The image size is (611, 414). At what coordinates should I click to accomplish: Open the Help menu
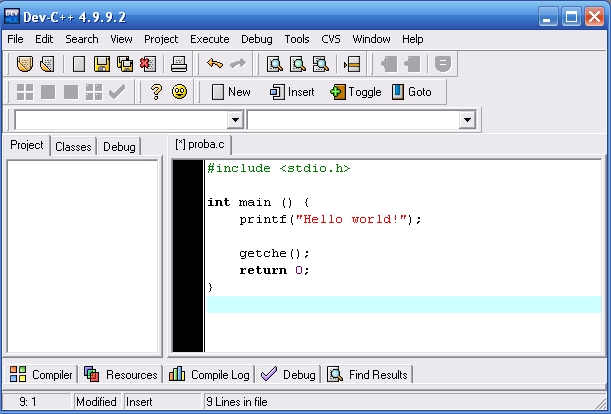coord(413,39)
